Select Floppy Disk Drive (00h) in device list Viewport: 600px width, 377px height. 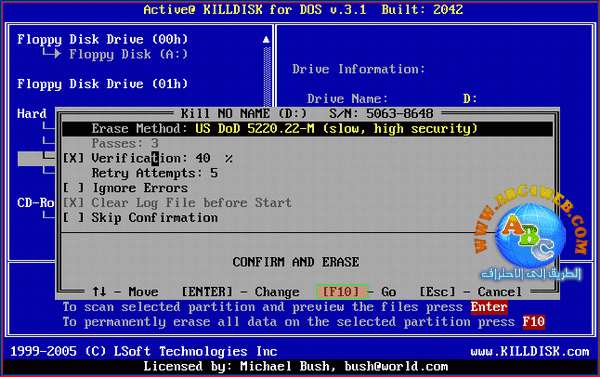tap(103, 39)
